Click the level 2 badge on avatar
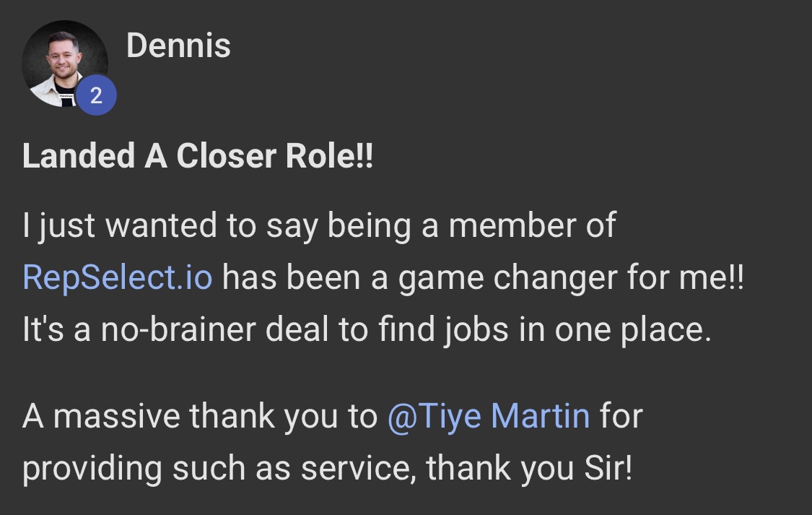 [x=96, y=96]
